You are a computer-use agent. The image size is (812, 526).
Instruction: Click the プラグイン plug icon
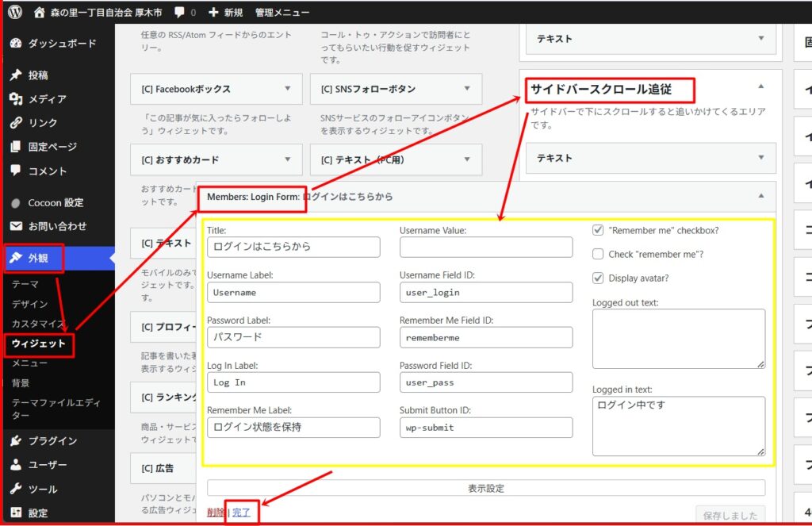[x=16, y=440]
